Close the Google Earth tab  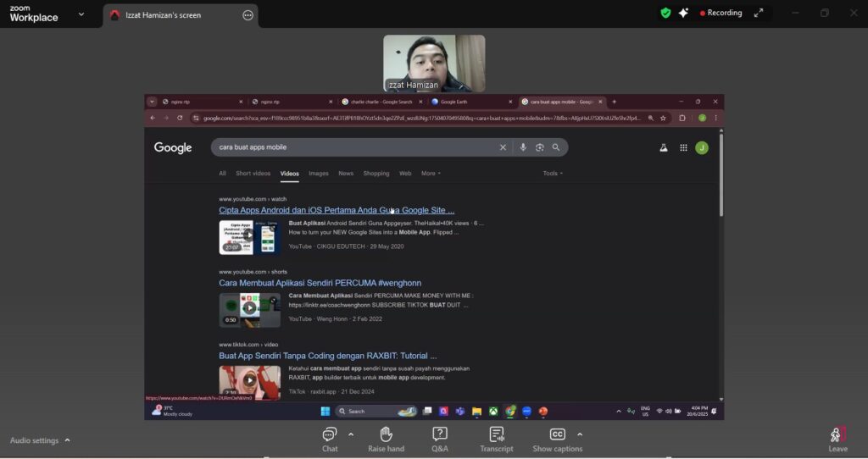tap(510, 102)
